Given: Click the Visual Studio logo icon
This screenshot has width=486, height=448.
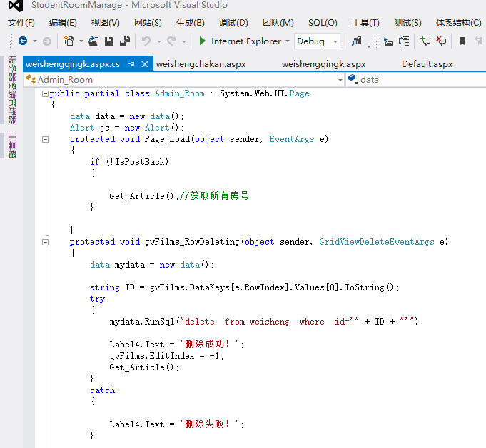Looking at the screenshot, I should point(16,6).
